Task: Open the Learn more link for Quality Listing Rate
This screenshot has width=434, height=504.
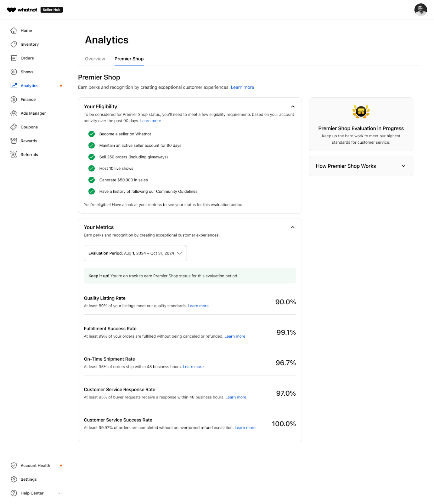Action: pos(198,306)
